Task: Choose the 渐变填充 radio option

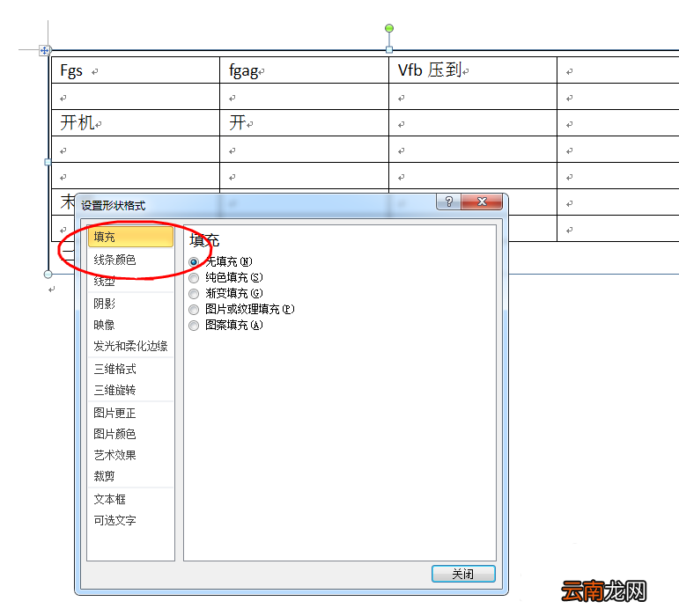Action: point(194,294)
